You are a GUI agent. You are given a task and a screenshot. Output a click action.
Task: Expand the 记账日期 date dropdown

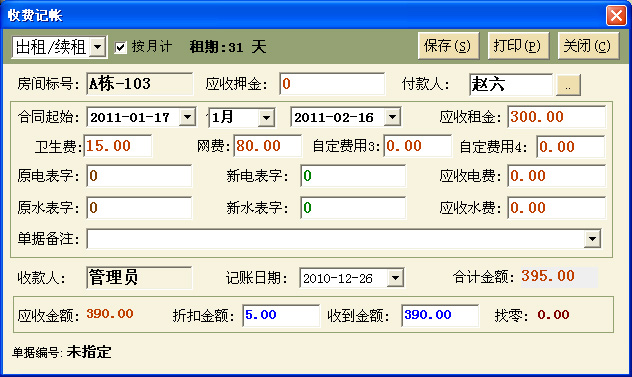click(x=395, y=278)
